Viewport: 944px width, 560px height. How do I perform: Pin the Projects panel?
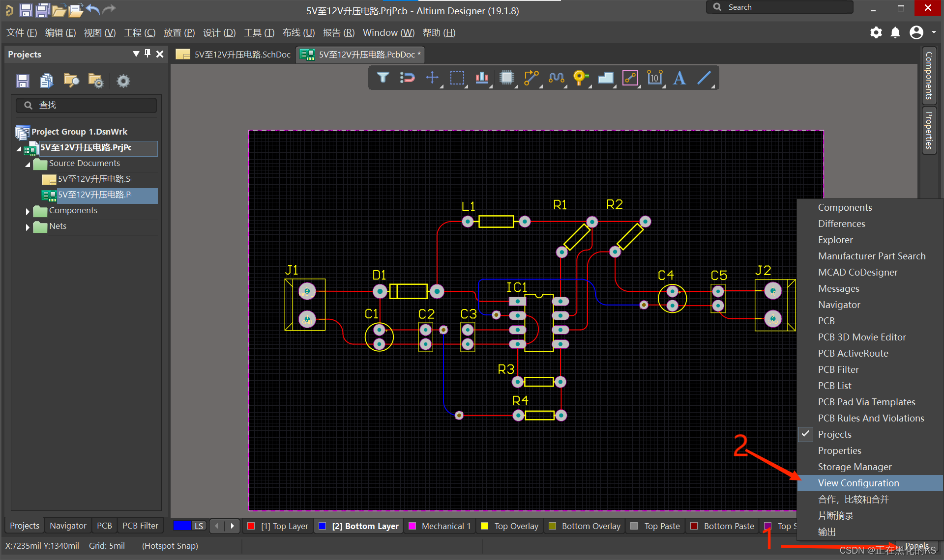point(147,54)
